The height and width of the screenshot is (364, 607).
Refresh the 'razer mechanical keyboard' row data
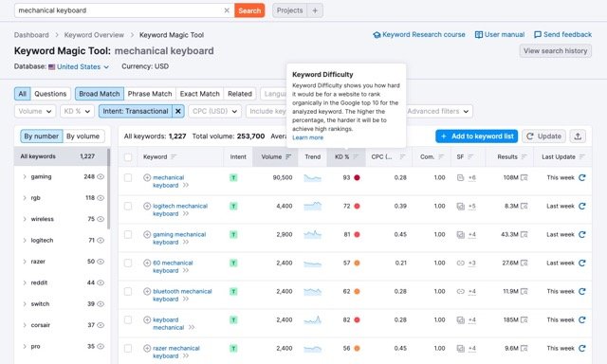[x=581, y=348]
